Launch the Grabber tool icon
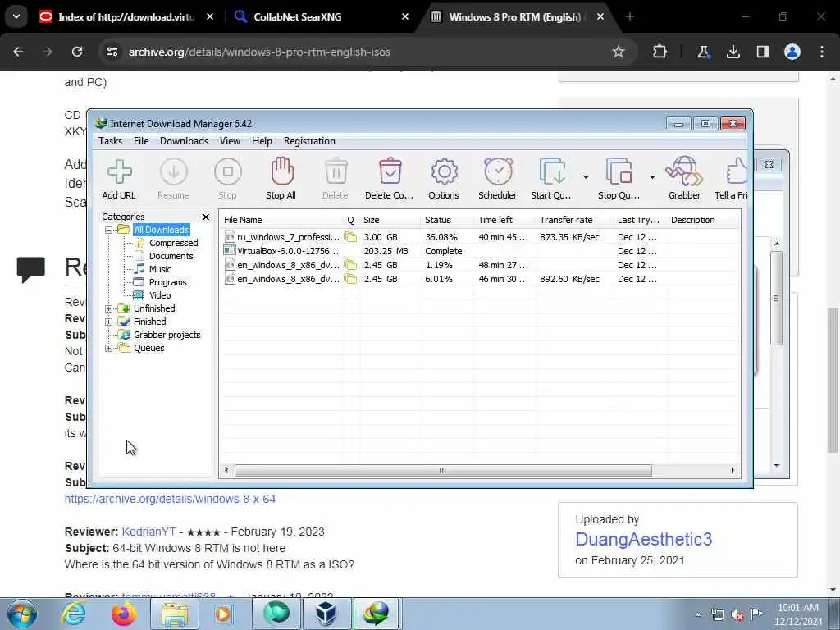Screen dimensions: 840x630 coord(684,179)
